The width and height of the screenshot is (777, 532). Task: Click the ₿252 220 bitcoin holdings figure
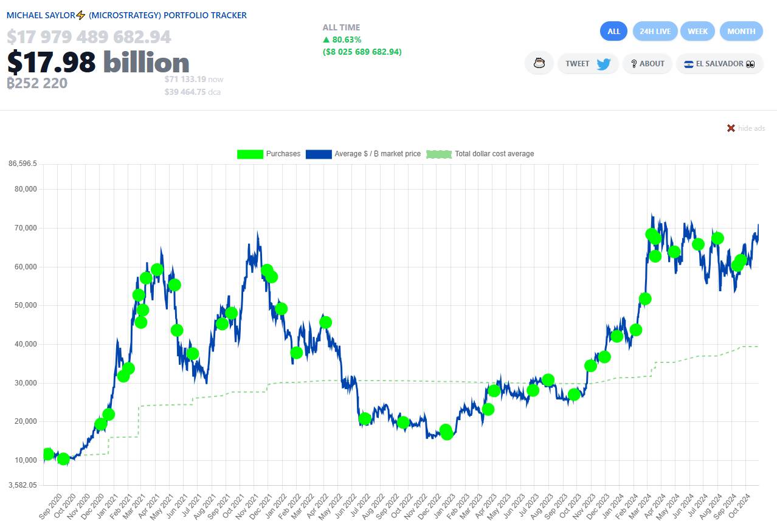pos(37,83)
